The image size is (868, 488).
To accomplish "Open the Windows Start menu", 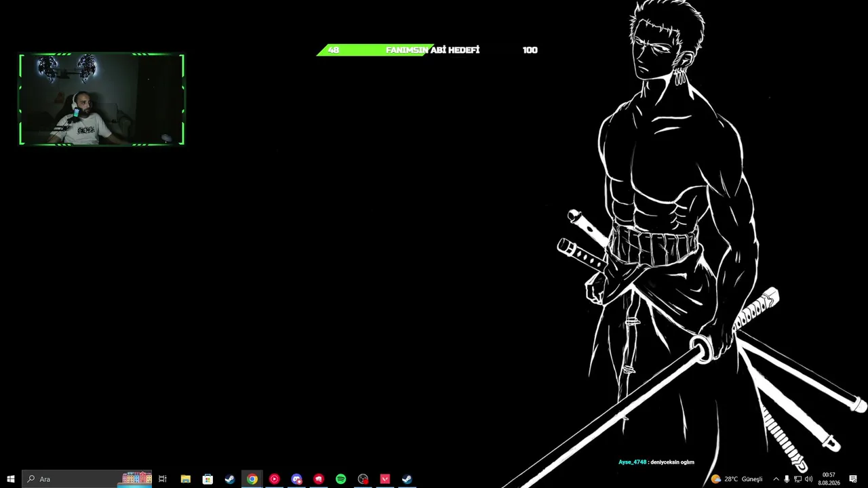I will tap(11, 479).
